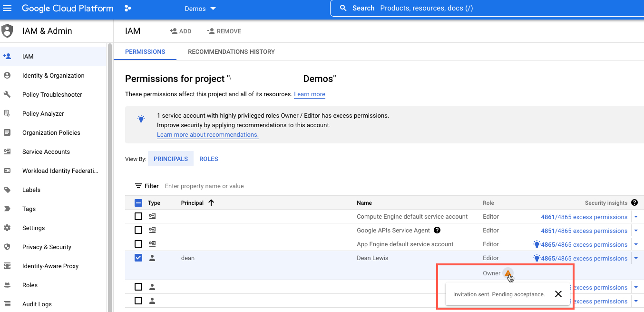Click the Identity-Aware Proxy icon
Viewport: 644px width, 312px height.
pyautogui.click(x=7, y=266)
